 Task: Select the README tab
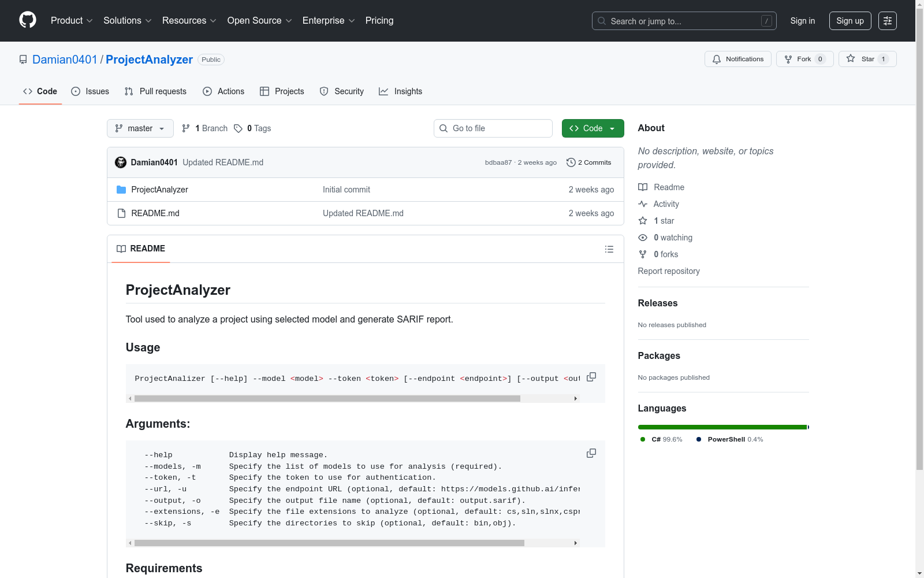click(141, 249)
